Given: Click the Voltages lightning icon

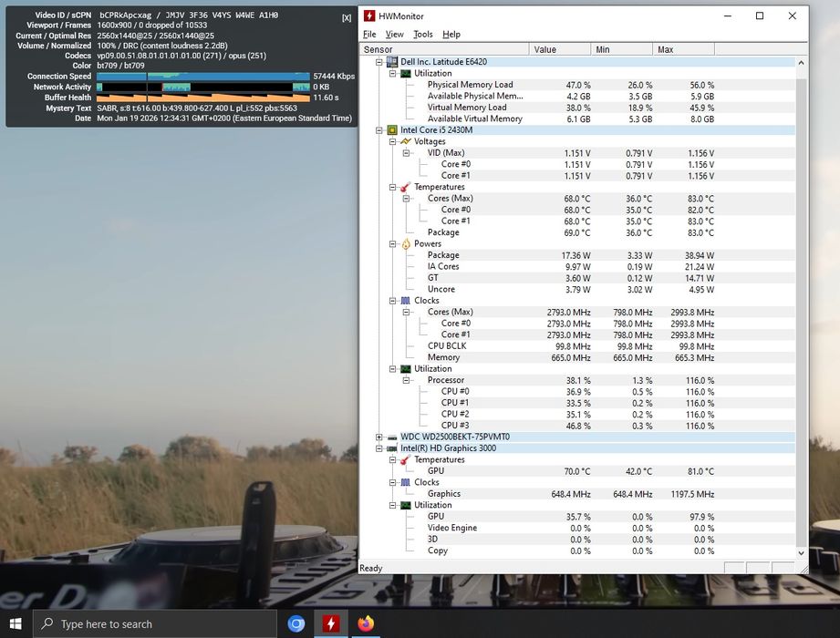Looking at the screenshot, I should 406,141.
